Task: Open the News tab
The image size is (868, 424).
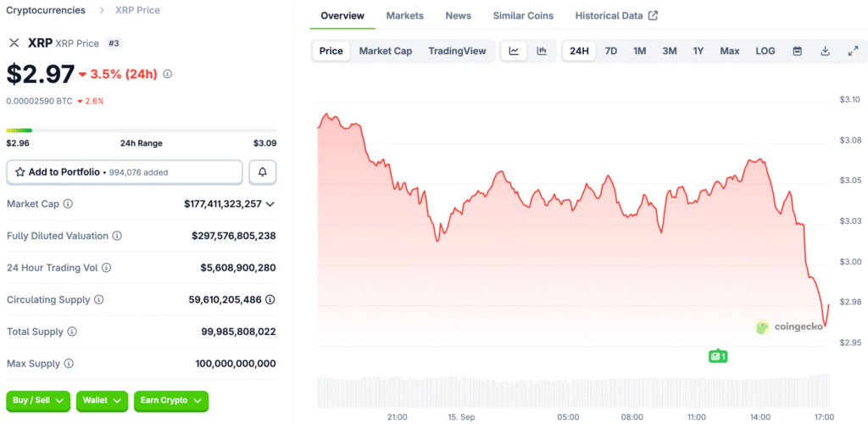Action: tap(459, 15)
